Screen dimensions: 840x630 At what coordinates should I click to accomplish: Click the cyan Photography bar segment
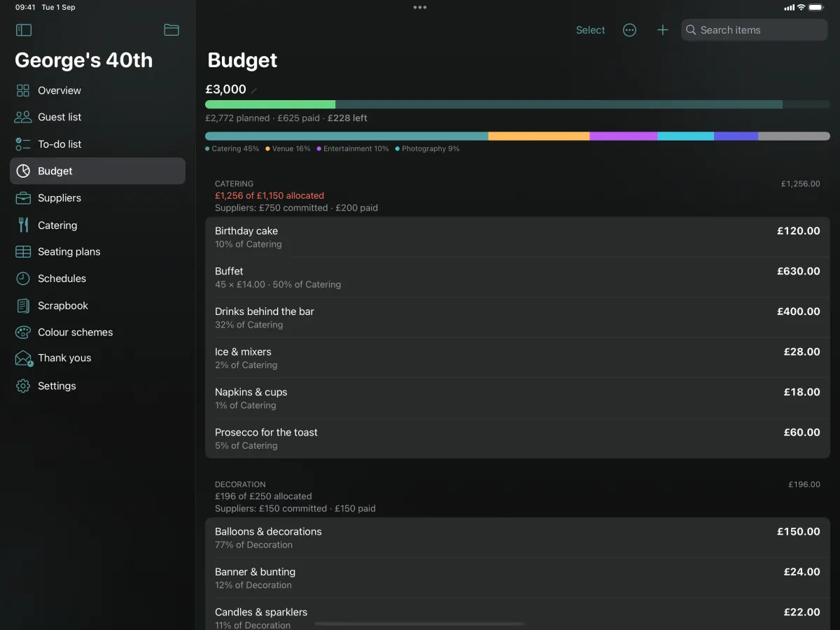(x=685, y=136)
